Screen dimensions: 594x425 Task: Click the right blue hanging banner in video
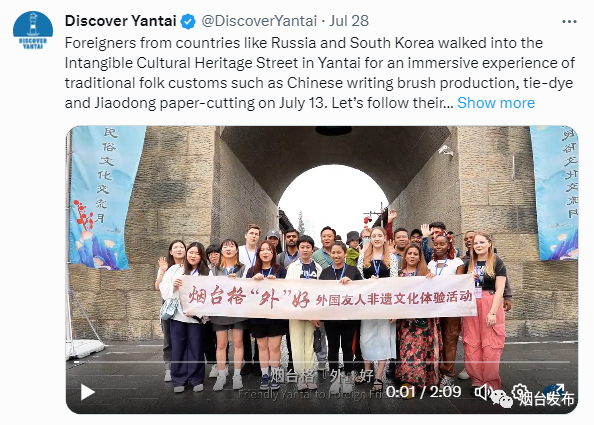[553, 193]
